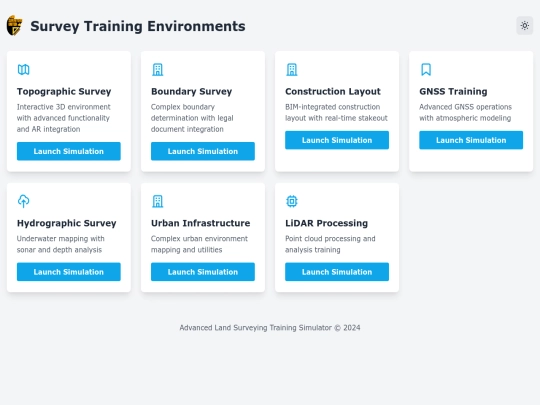
Task: Click the Hydrographic Survey title
Action: 66,223
